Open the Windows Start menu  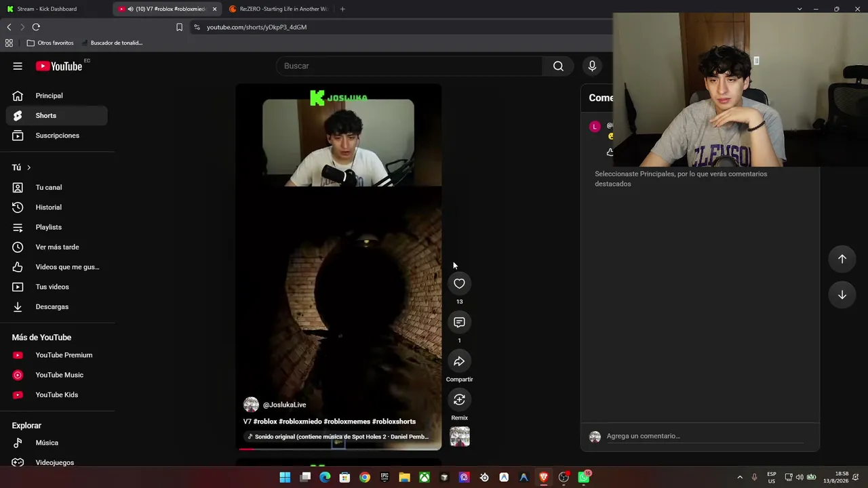pyautogui.click(x=285, y=477)
